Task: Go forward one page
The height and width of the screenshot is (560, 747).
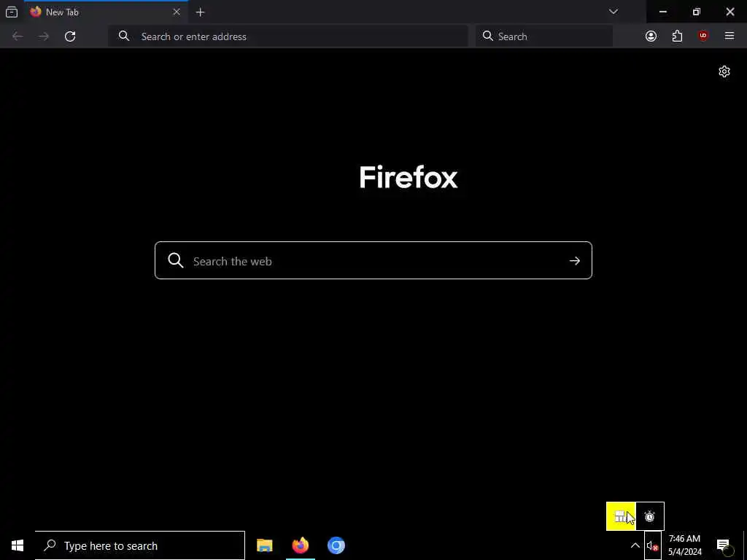Action: click(x=44, y=36)
